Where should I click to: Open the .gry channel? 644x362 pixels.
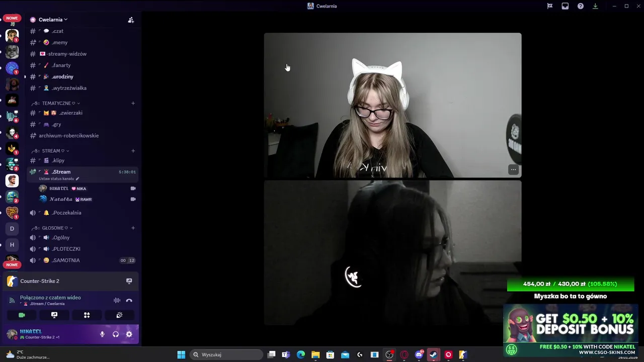83,124
